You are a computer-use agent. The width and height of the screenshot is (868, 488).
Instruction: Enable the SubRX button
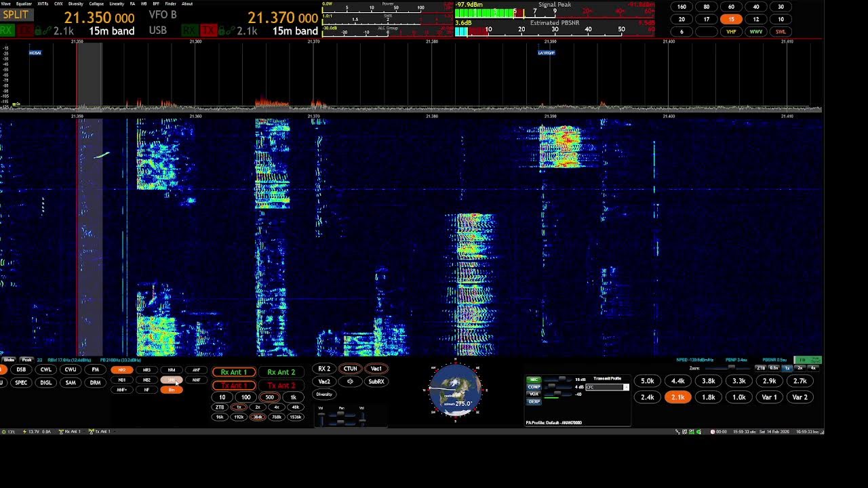pos(376,382)
